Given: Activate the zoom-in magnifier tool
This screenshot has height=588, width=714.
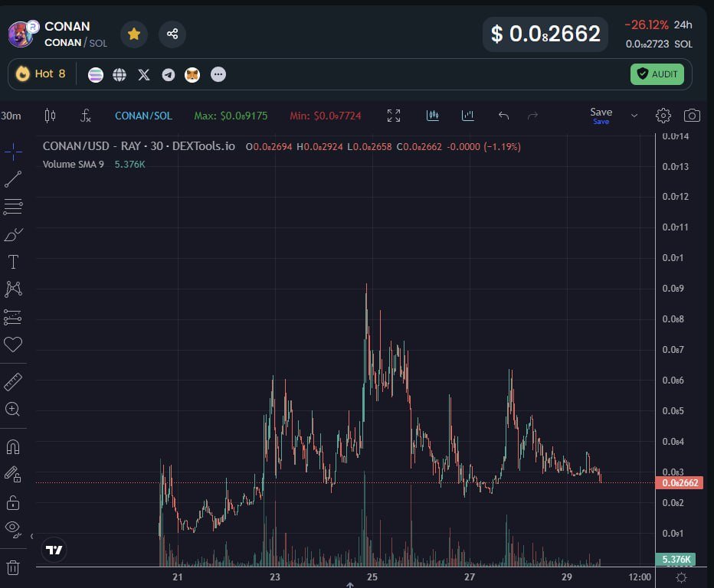Looking at the screenshot, I should [x=12, y=409].
